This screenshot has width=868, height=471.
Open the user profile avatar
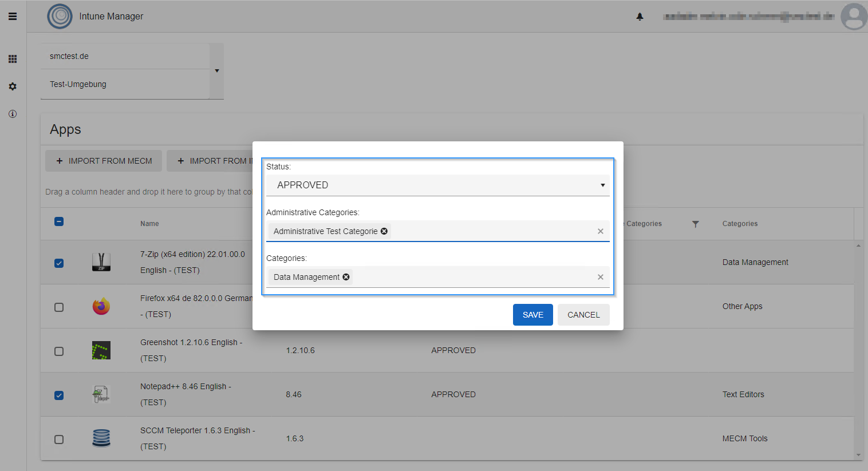point(854,17)
